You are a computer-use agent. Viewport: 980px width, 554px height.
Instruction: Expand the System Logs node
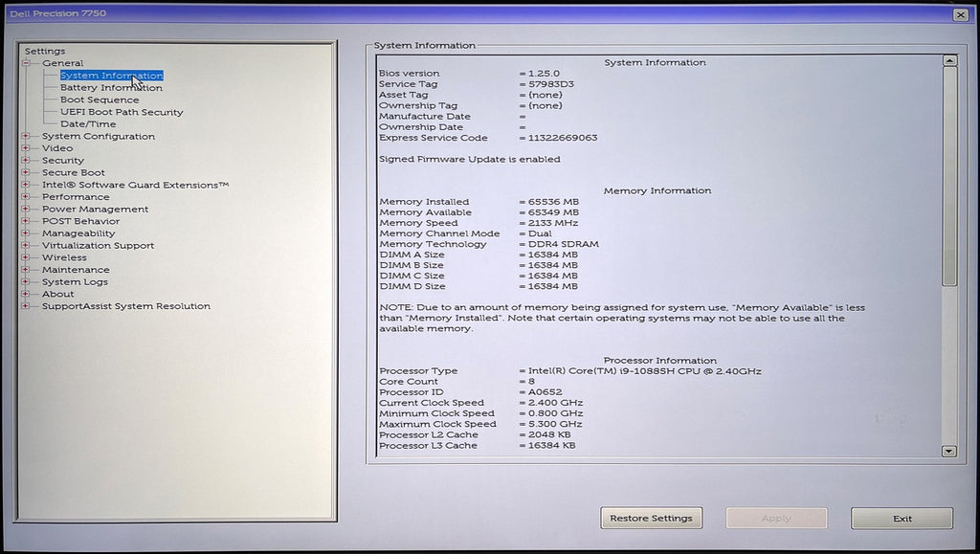click(x=26, y=281)
